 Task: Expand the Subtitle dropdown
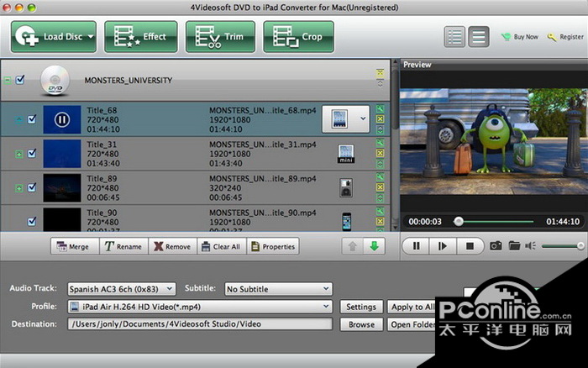point(278,289)
